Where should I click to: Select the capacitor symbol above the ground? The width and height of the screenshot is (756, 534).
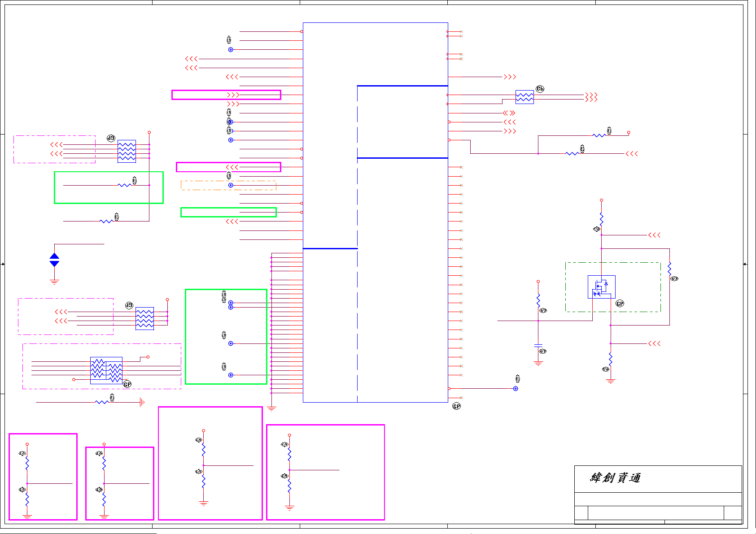(x=538, y=346)
